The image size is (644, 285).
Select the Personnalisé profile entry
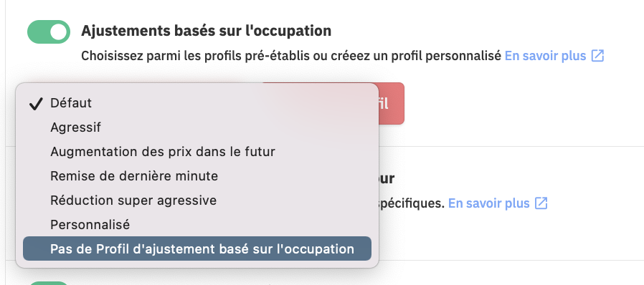click(x=197, y=225)
